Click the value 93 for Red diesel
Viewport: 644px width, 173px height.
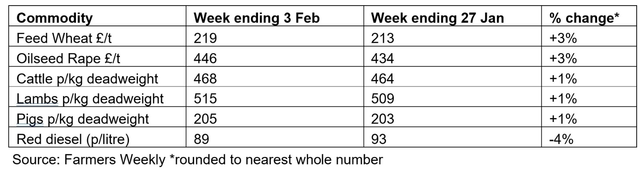coord(379,139)
